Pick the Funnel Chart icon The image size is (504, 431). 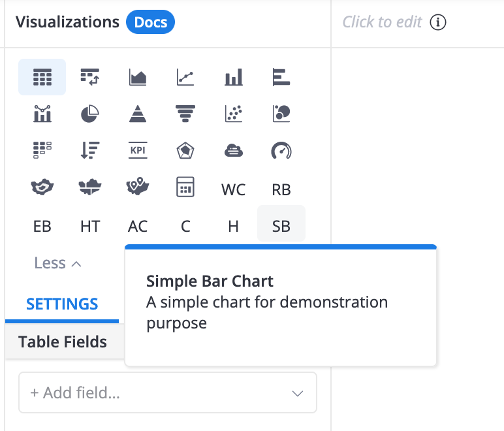(185, 114)
